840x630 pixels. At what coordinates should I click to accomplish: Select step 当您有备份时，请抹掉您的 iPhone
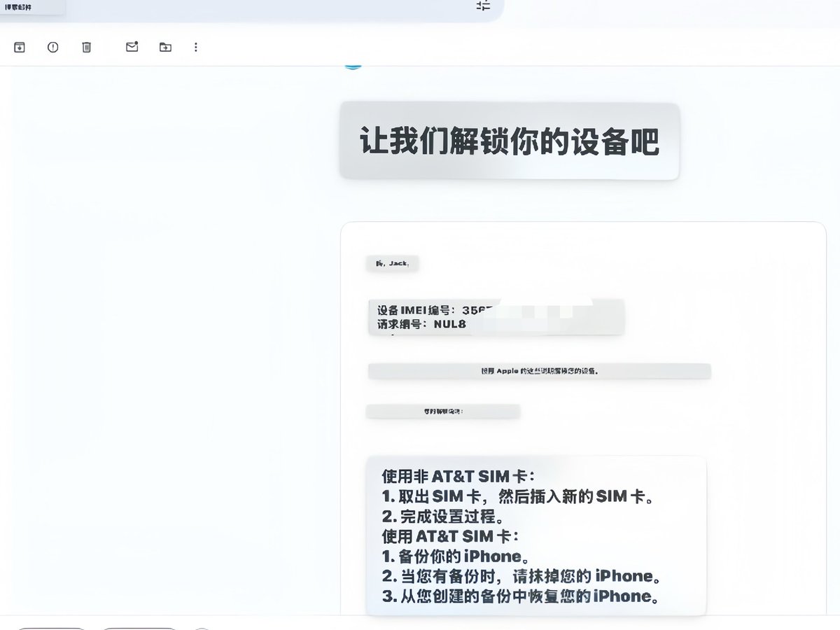click(x=521, y=577)
